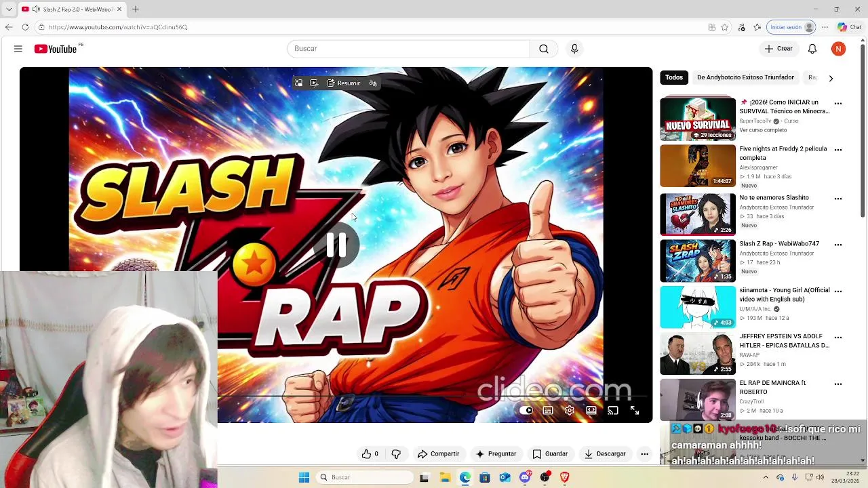868x488 pixels.
Task: Click the taskbar Buscar search box
Action: 365,477
